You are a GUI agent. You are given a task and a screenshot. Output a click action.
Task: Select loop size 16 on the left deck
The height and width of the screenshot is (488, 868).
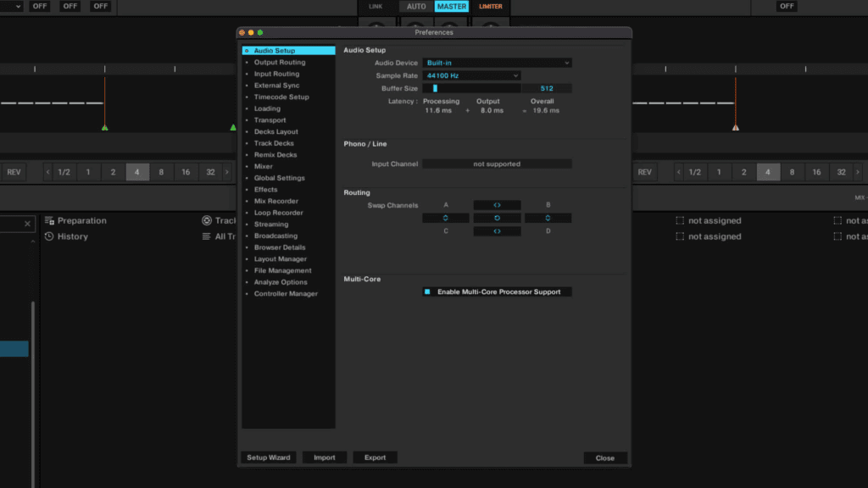coord(186,172)
